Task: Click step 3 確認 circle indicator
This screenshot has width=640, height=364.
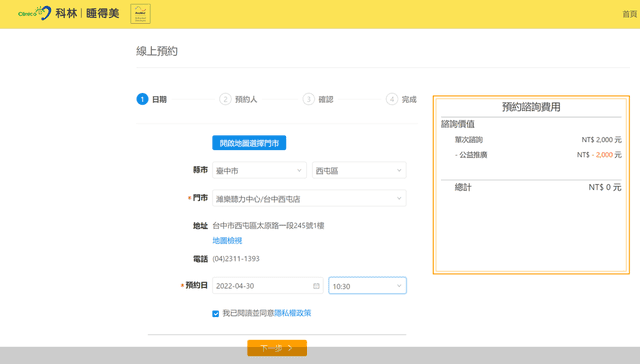Action: (309, 99)
